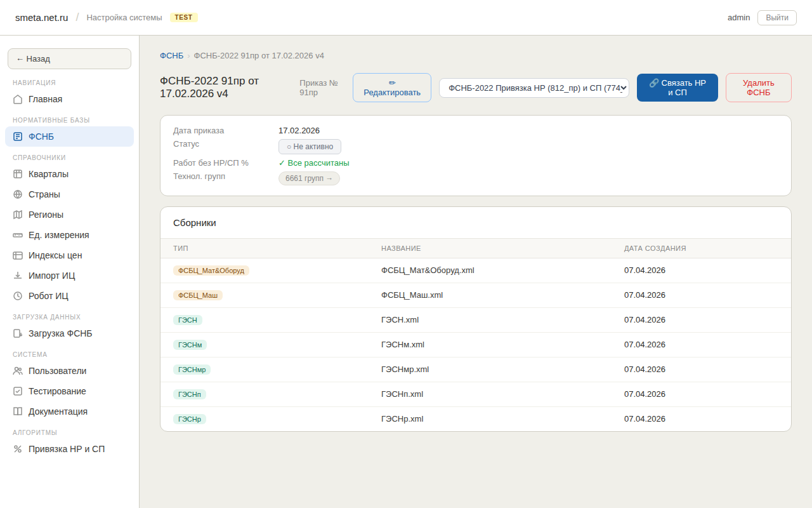Click the download icon for Импорт ИЦ
Image resolution: width=812 pixels, height=508 pixels.
coord(18,276)
